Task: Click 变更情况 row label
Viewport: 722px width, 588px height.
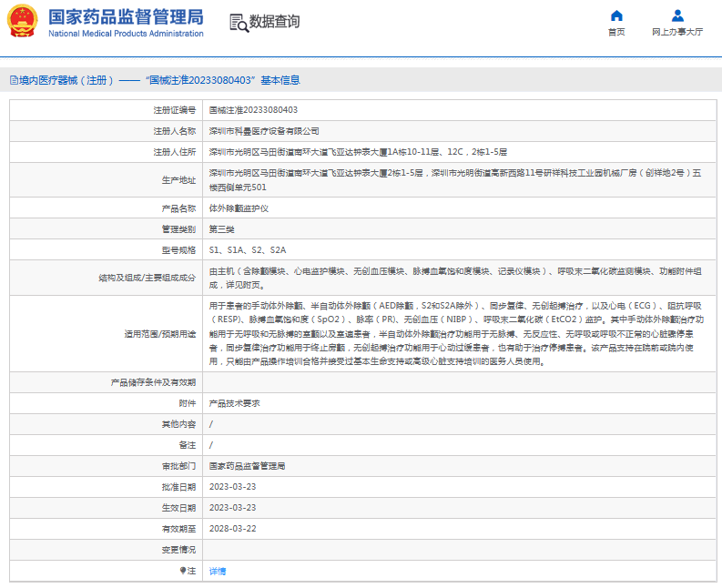Action: [178, 550]
